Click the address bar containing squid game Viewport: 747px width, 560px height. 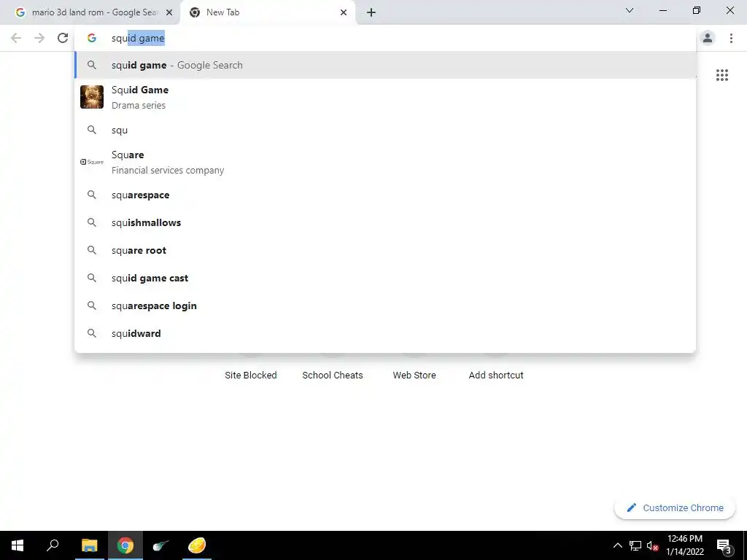385,38
